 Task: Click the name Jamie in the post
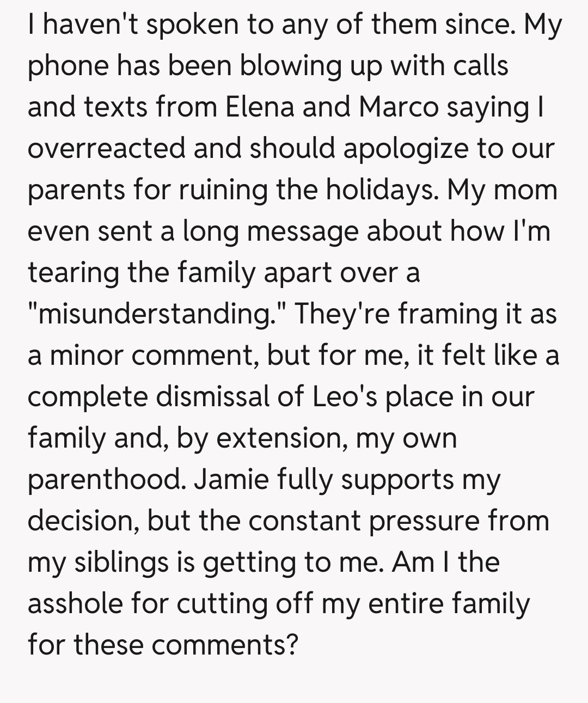click(230, 479)
